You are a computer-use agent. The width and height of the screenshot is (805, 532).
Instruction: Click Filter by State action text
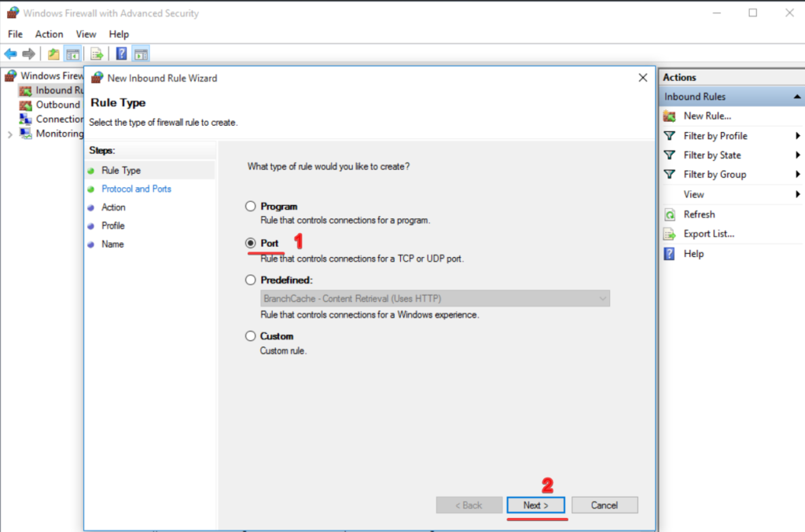pyautogui.click(x=712, y=155)
